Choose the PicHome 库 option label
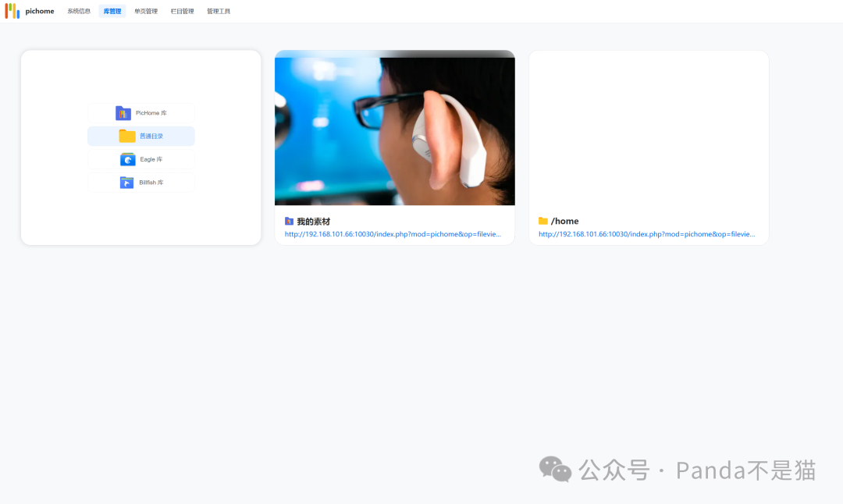Image resolution: width=843 pixels, height=504 pixels. tap(151, 113)
